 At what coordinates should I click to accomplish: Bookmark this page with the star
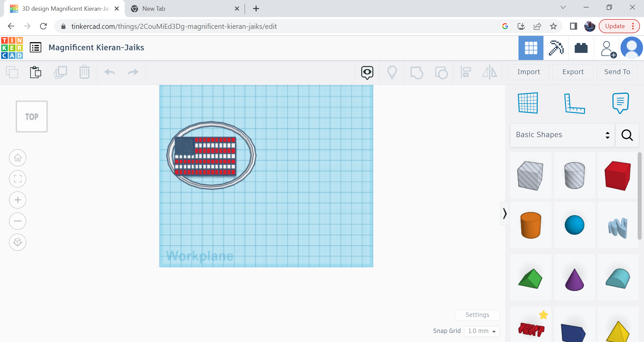[x=553, y=26]
